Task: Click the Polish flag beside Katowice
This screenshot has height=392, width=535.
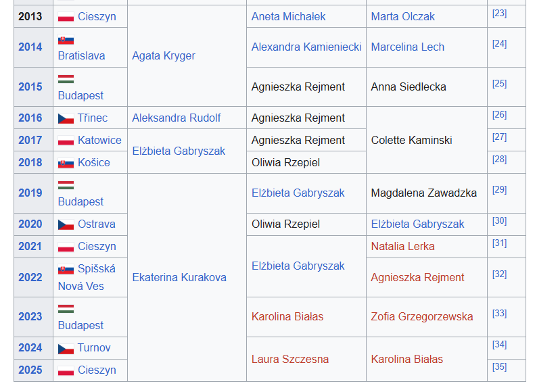Action: [66, 141]
